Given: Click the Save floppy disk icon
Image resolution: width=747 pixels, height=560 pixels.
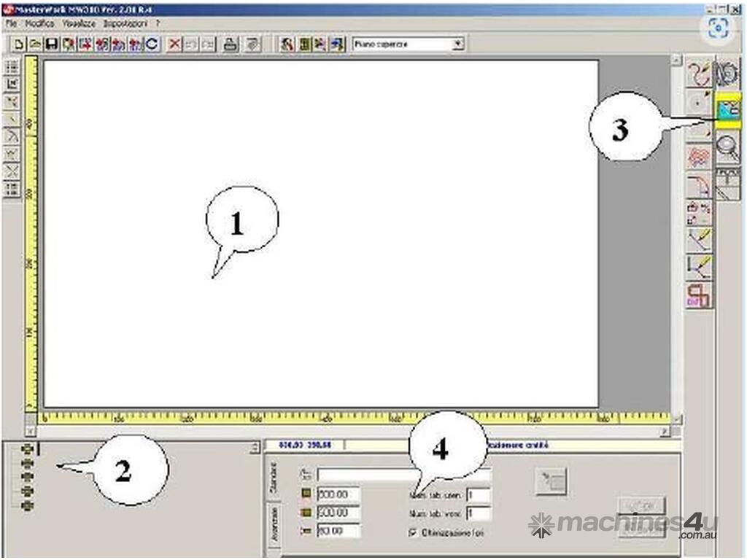Looking at the screenshot, I should tap(52, 44).
